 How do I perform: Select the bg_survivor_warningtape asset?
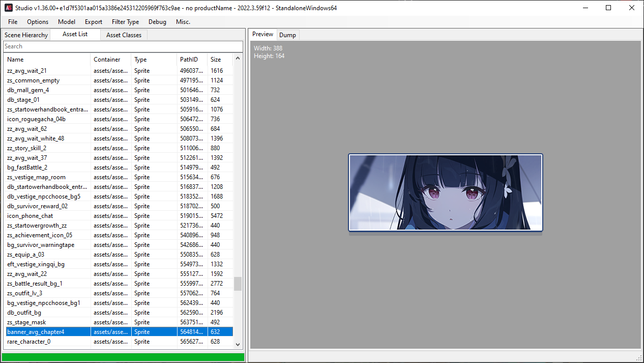click(119, 245)
